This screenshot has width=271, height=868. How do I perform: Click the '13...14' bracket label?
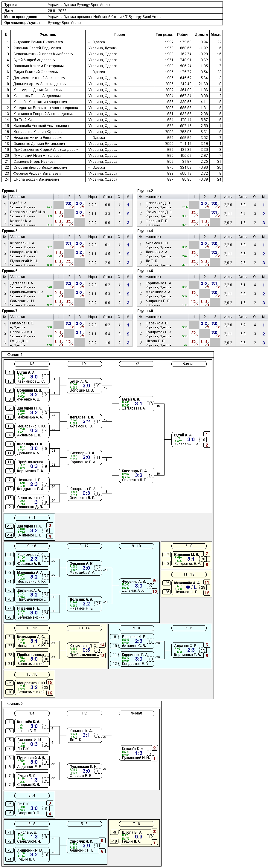[x=84, y=629]
